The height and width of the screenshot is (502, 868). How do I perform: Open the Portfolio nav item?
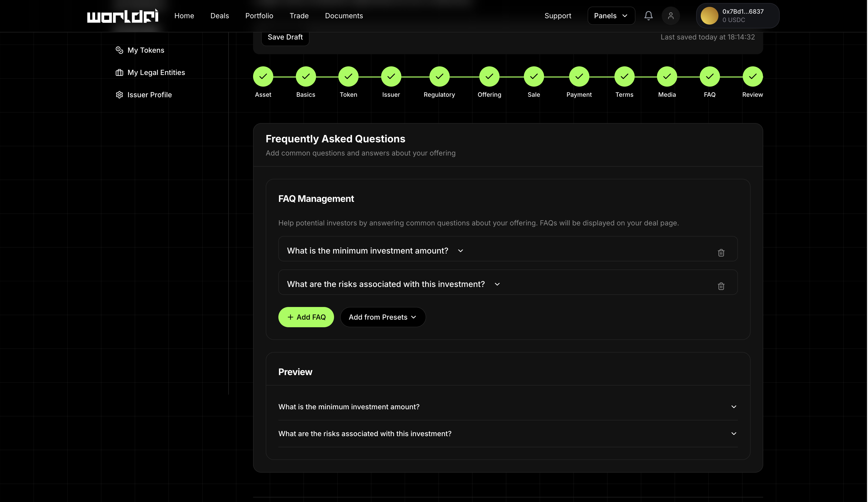pos(259,16)
